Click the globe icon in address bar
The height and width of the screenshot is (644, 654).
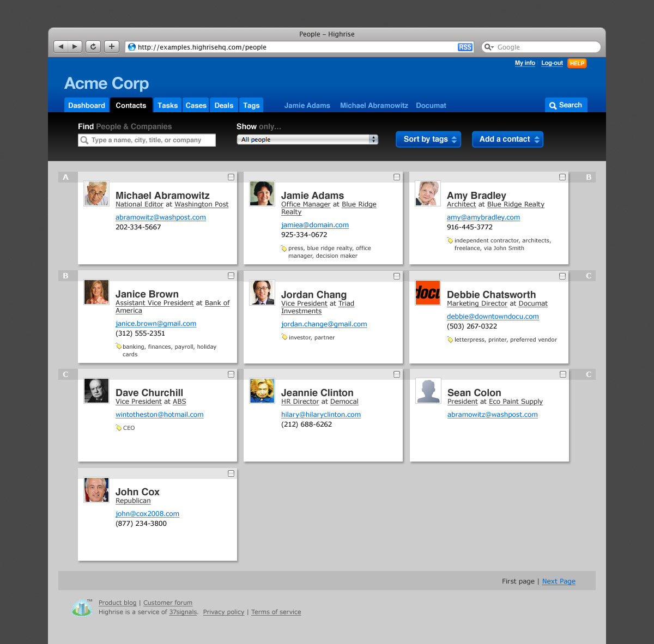(131, 47)
